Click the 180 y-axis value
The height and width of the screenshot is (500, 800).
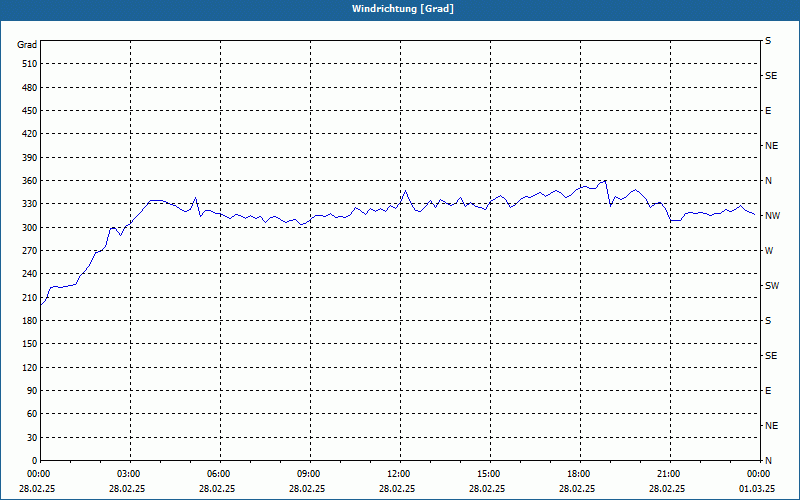pyautogui.click(x=30, y=321)
